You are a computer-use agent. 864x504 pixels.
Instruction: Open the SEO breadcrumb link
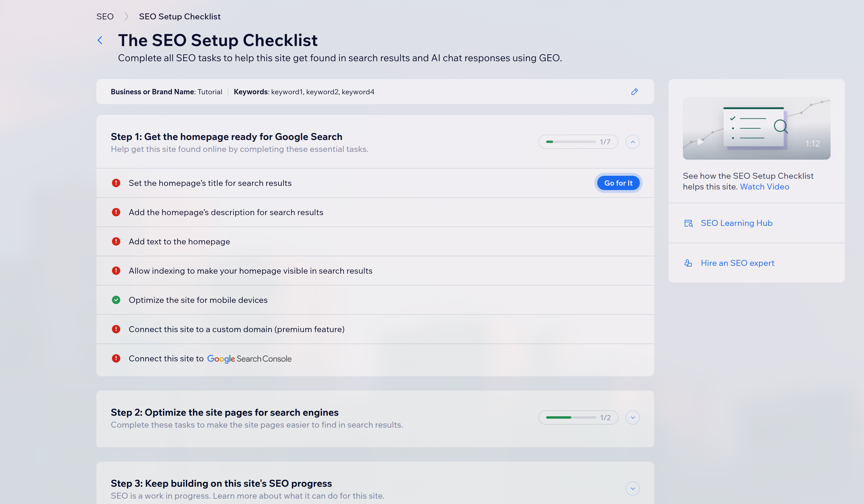[x=105, y=16]
